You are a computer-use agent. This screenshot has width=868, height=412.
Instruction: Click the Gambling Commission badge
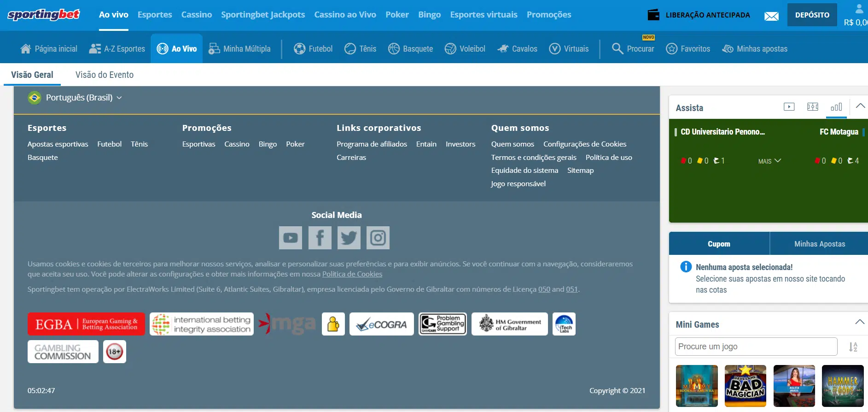[x=63, y=352]
